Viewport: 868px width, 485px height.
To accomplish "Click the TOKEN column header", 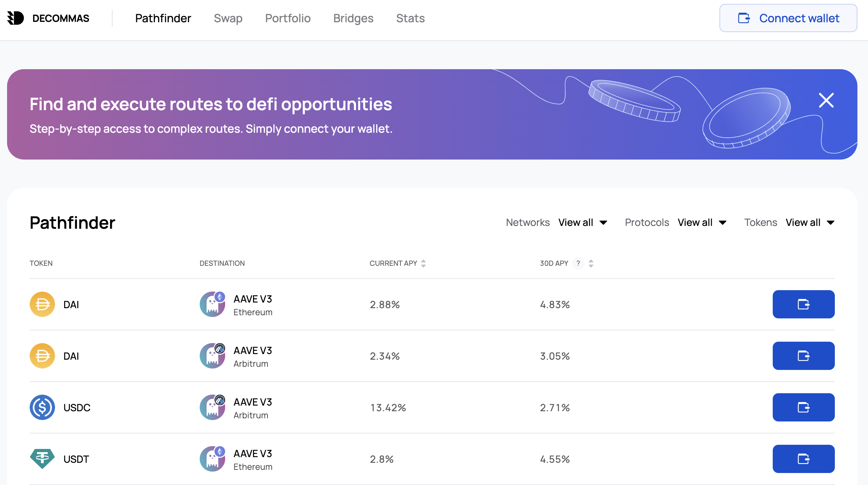I will coord(41,263).
